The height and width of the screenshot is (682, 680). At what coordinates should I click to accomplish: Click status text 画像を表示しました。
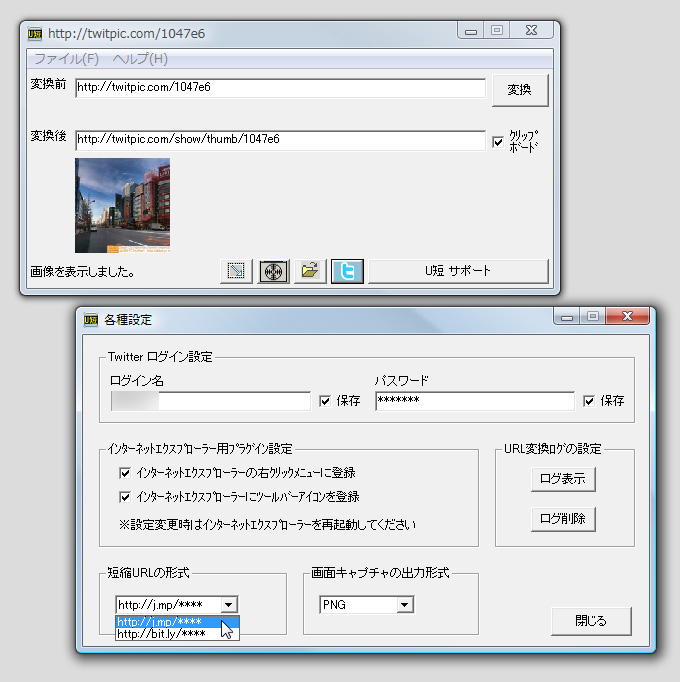pyautogui.click(x=82, y=272)
